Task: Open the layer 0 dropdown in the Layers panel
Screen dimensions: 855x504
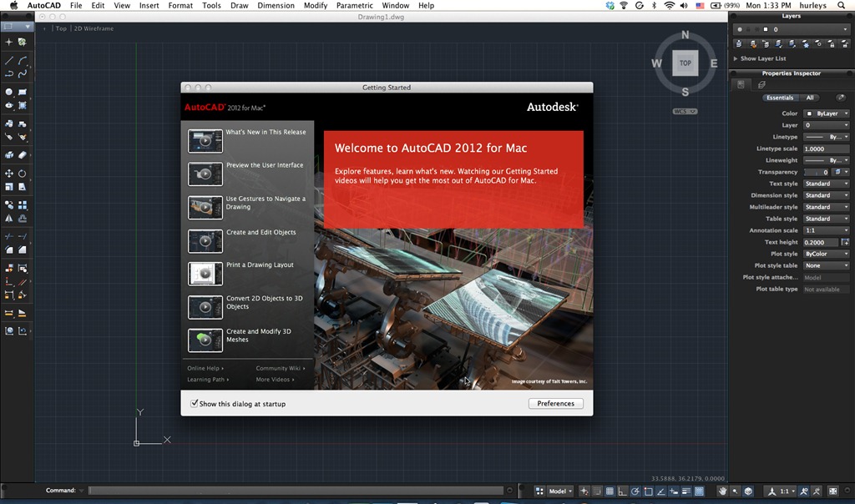Action: [x=845, y=29]
